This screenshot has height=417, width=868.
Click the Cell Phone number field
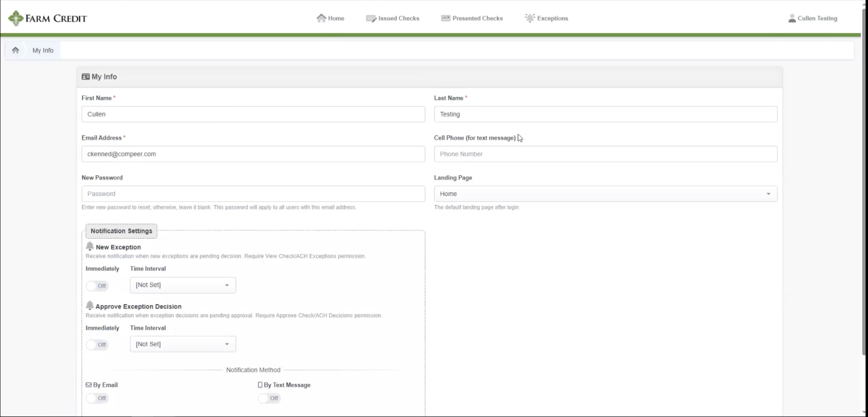(x=605, y=154)
